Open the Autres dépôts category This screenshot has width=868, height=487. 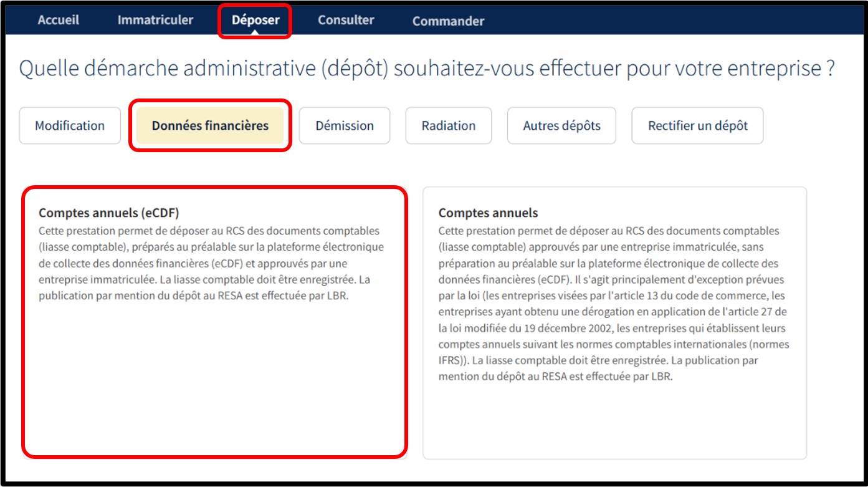coord(561,126)
